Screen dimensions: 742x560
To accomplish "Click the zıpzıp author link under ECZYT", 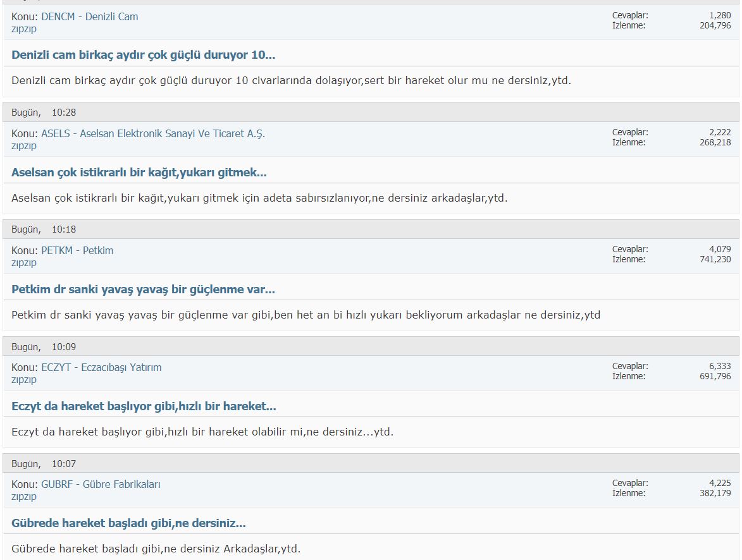I will (x=23, y=380).
